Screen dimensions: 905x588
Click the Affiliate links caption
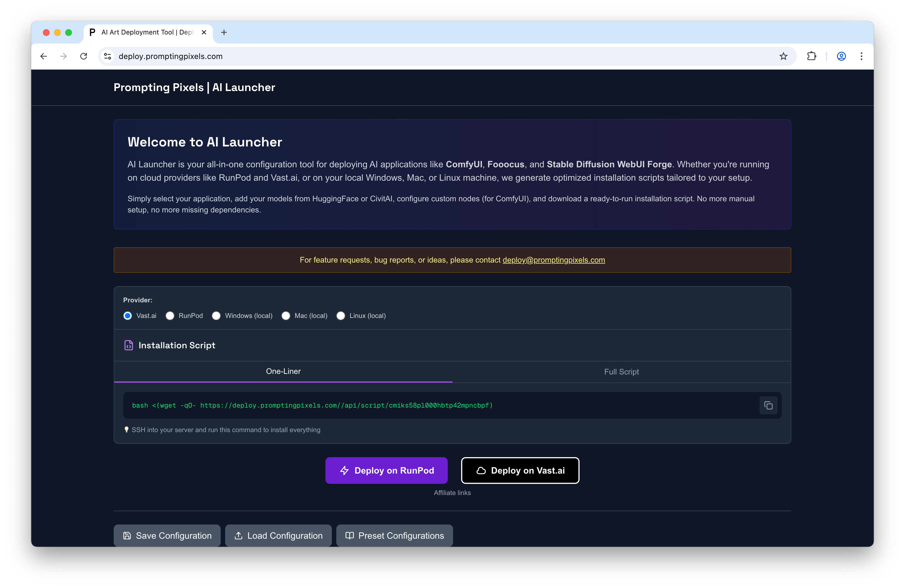[452, 493]
